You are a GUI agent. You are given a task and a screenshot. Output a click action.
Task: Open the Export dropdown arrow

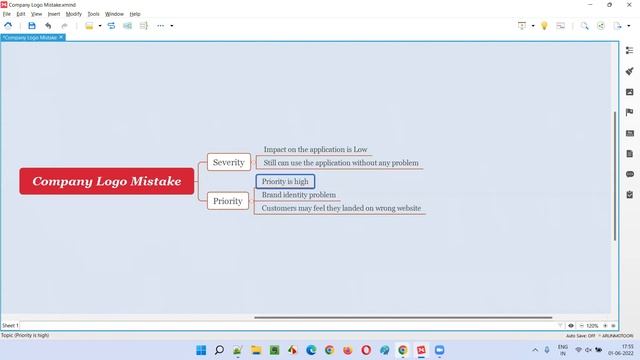629,26
